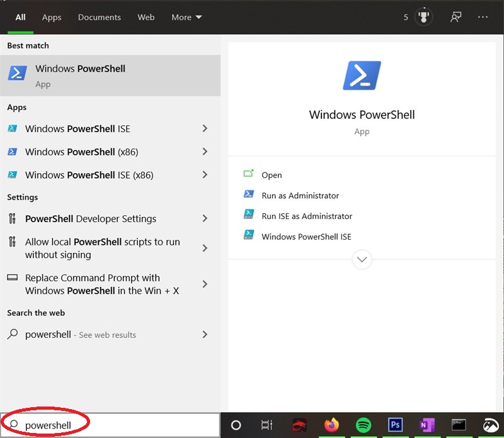Click Run as Administrator
The width and height of the screenshot is (504, 438).
click(x=300, y=196)
